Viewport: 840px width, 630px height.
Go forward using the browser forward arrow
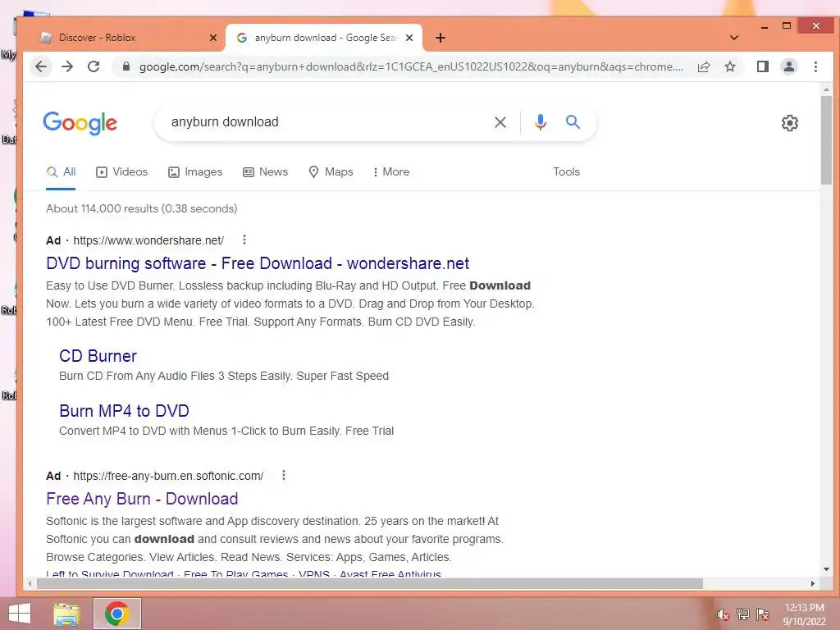click(x=67, y=66)
